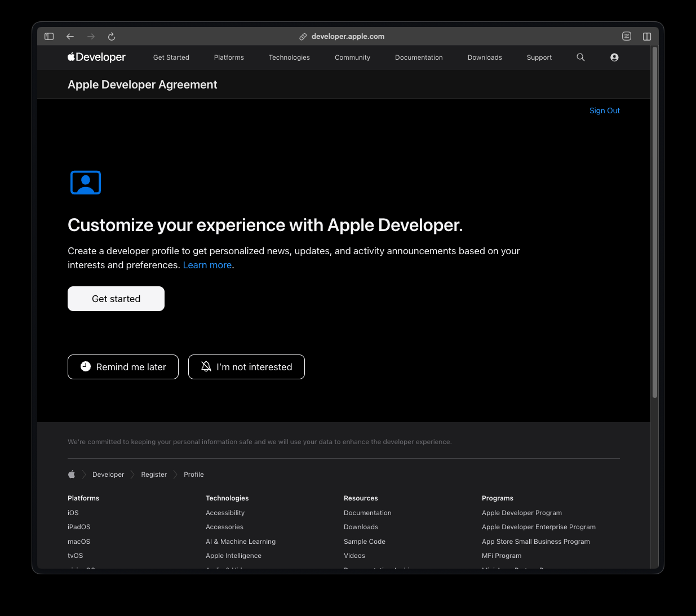This screenshot has width=696, height=616.
Task: Open the Technologies nav menu
Action: tap(289, 57)
